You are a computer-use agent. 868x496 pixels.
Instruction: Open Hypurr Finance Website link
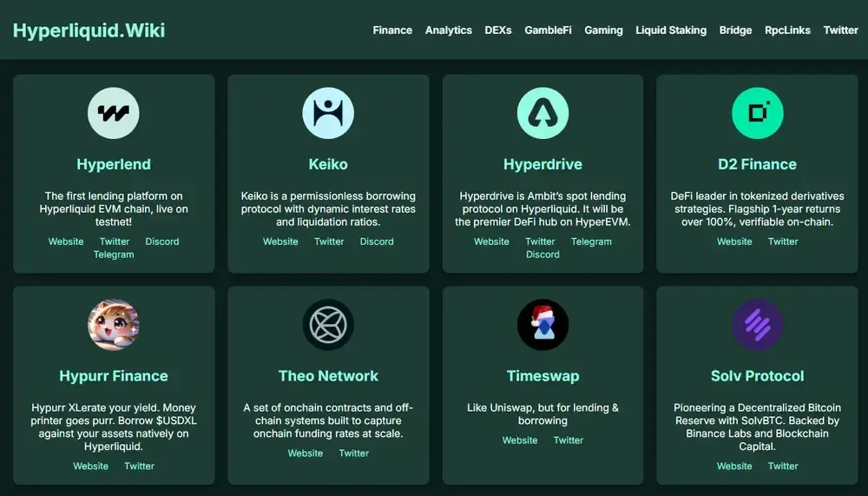[91, 466]
